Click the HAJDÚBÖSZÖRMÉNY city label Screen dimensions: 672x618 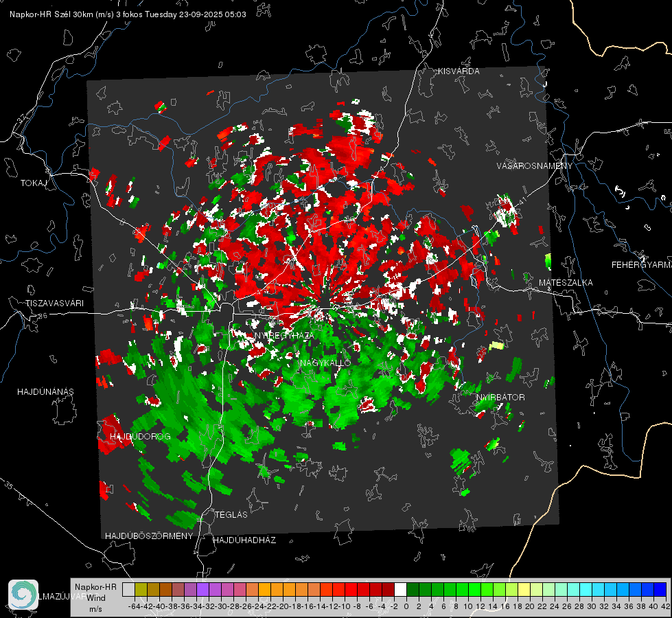(149, 536)
